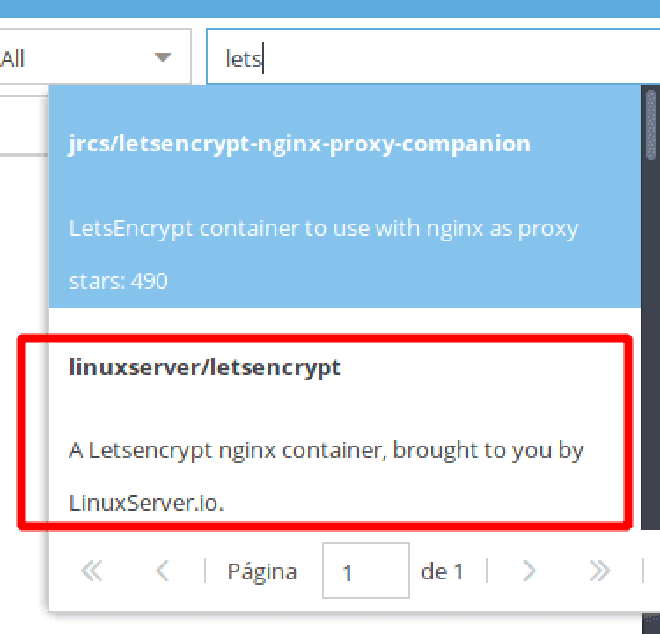The width and height of the screenshot is (660, 634).
Task: Grab the results list scrollbar thumb
Action: pos(651,125)
